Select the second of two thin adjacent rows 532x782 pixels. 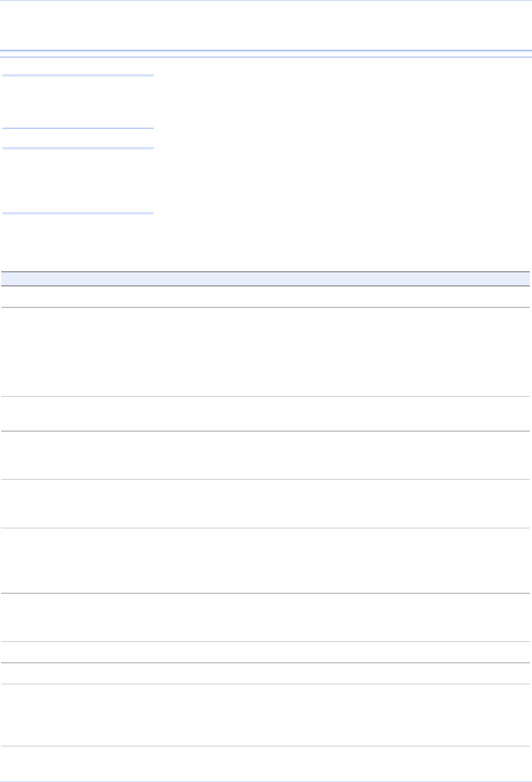pos(265,674)
